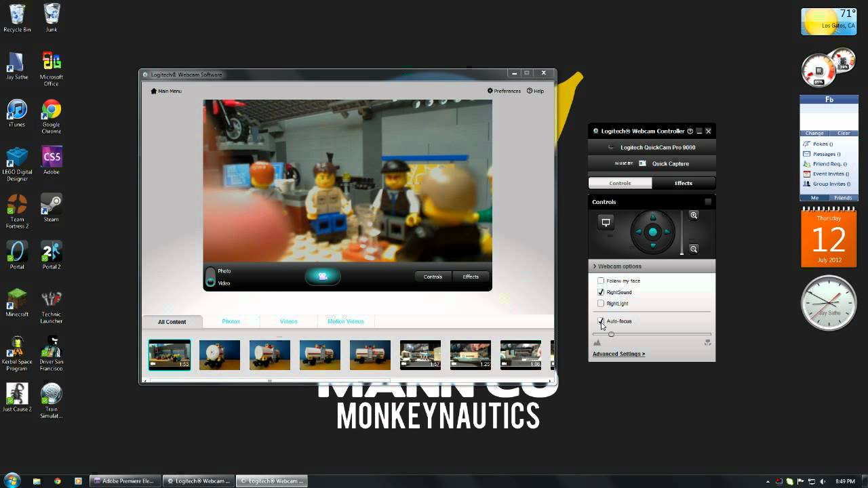Open Help in the webcam software
Image resolution: width=868 pixels, height=488 pixels.
point(536,91)
